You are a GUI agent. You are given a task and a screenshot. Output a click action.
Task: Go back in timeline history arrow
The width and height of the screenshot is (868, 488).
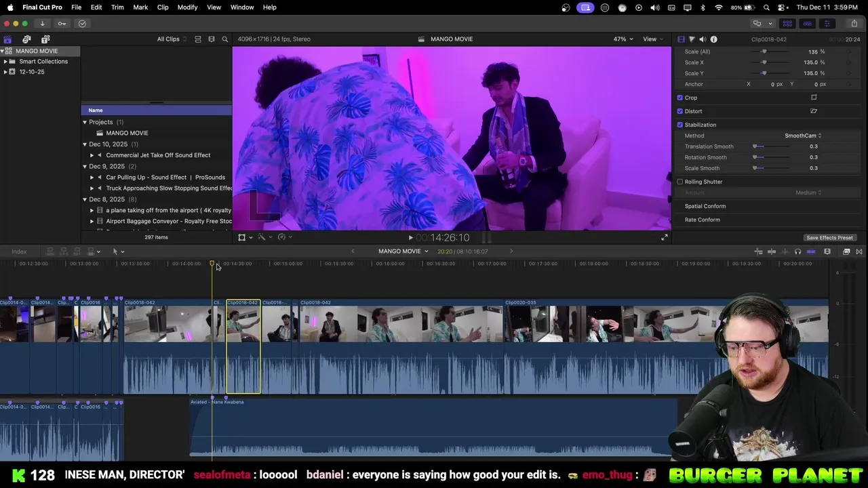click(x=353, y=251)
